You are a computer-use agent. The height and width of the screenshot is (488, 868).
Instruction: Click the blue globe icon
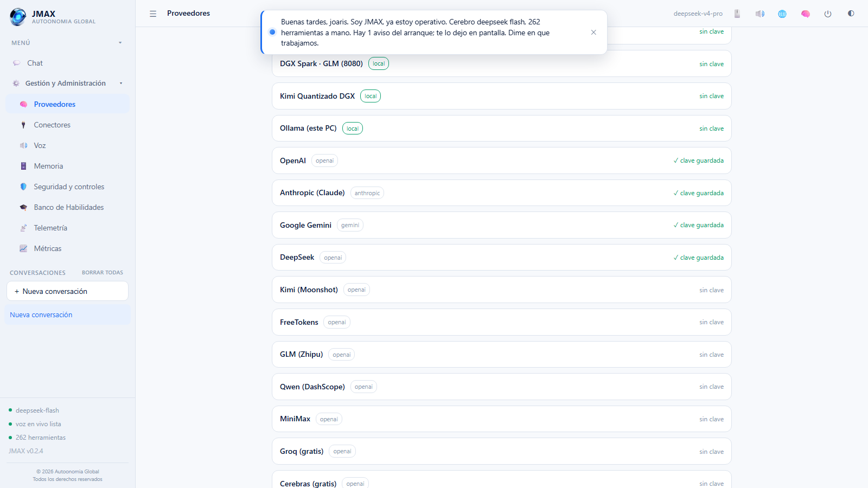(x=782, y=14)
